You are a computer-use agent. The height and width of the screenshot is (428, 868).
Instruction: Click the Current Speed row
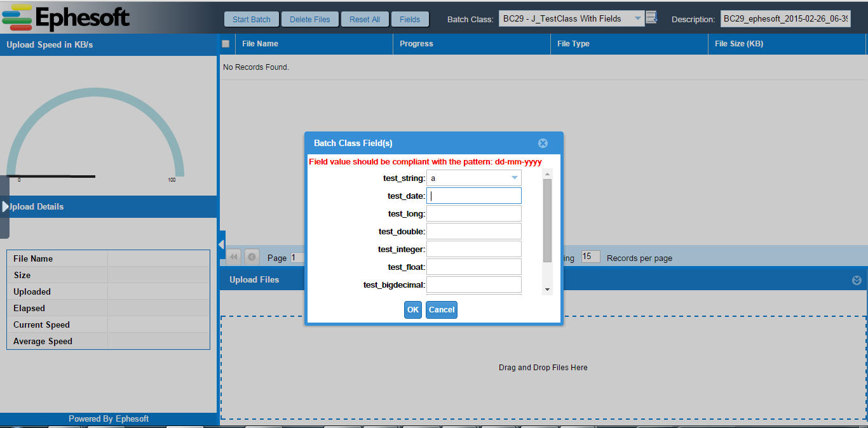click(x=108, y=324)
